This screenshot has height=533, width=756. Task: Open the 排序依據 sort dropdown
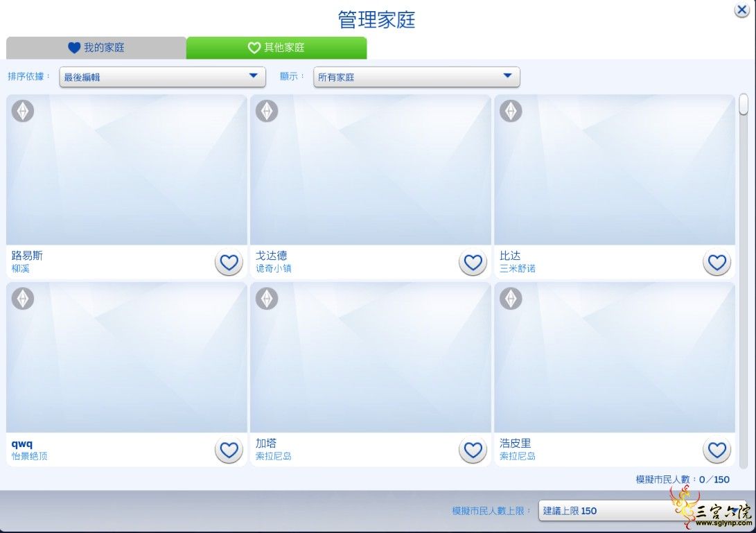tap(162, 77)
